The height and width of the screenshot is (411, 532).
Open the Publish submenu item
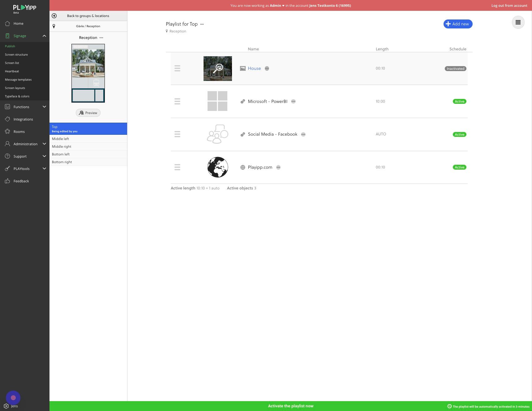(10, 46)
